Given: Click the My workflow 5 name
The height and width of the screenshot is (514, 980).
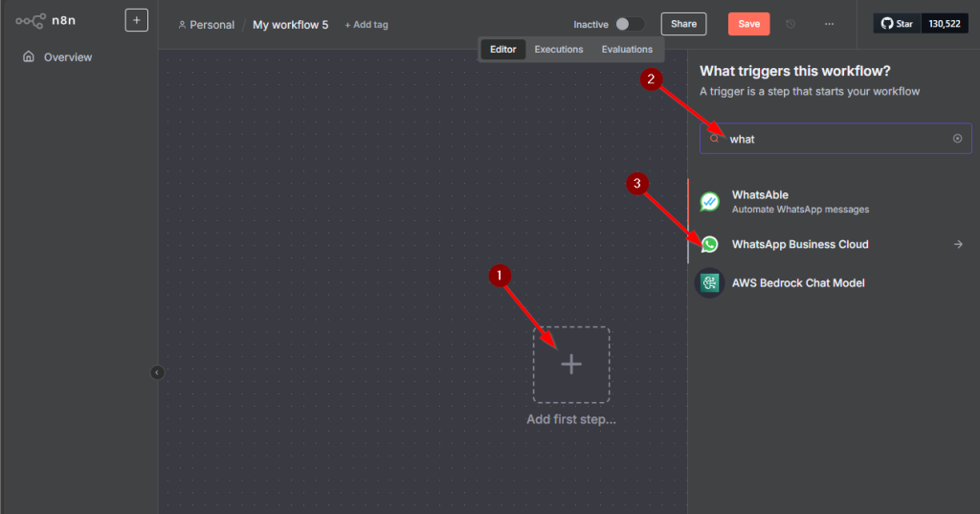Looking at the screenshot, I should [x=290, y=25].
